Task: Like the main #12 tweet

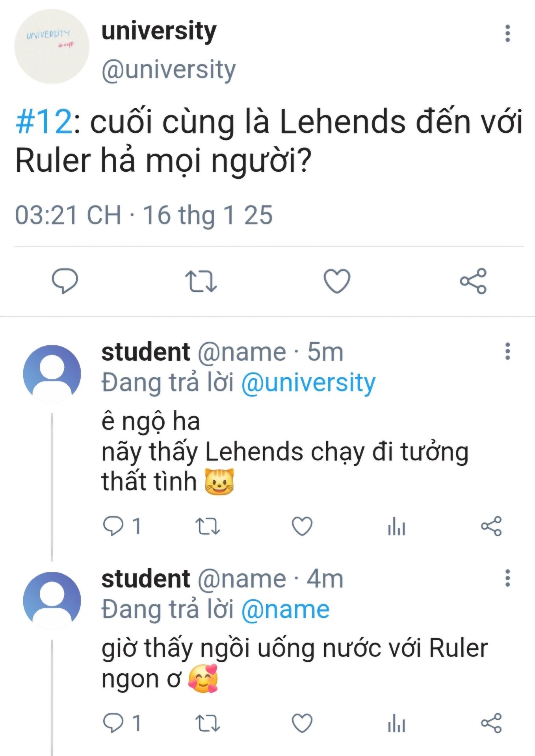Action: click(x=337, y=281)
